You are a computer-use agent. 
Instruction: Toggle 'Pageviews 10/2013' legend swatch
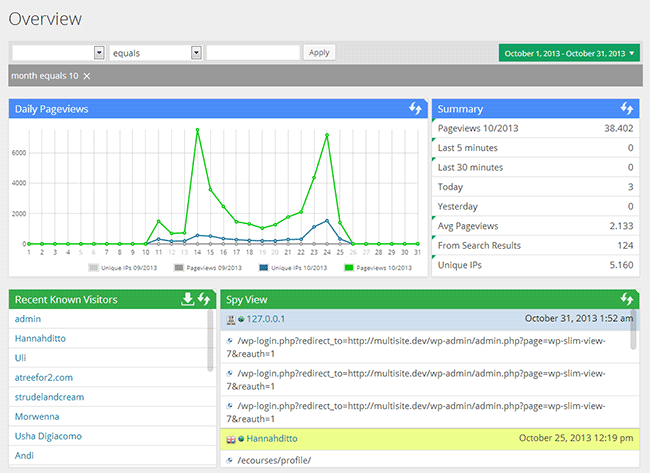[349, 268]
